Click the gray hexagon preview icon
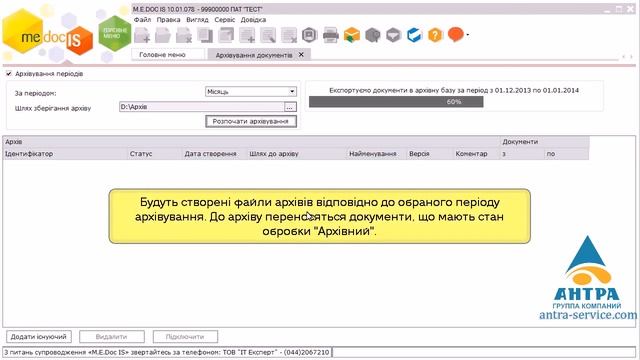This screenshot has width=640, height=360. pyautogui.click(x=310, y=35)
